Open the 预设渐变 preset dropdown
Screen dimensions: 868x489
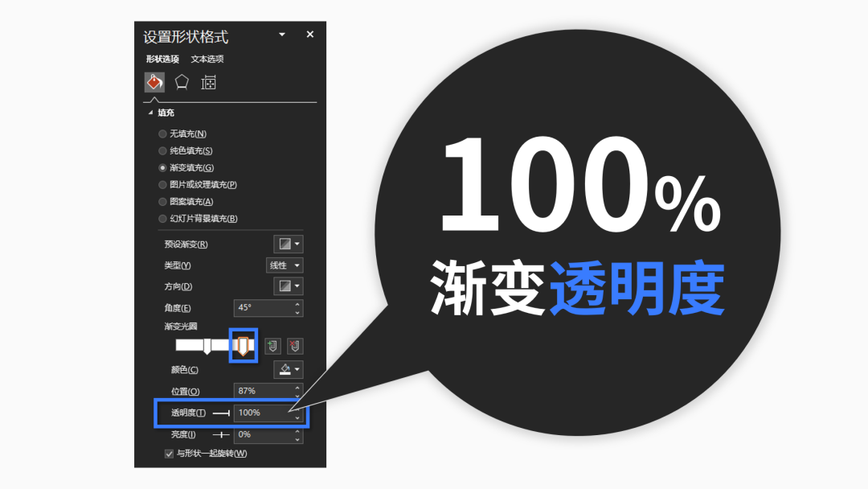click(x=289, y=244)
